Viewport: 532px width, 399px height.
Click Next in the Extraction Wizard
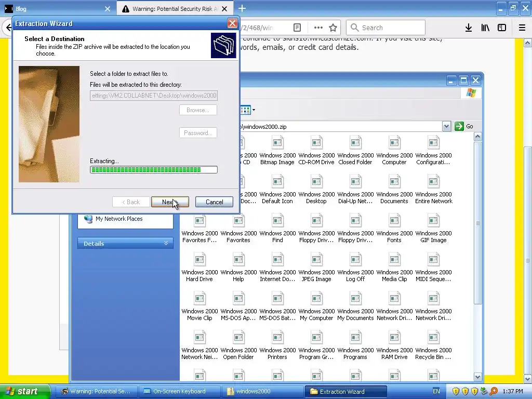170,202
